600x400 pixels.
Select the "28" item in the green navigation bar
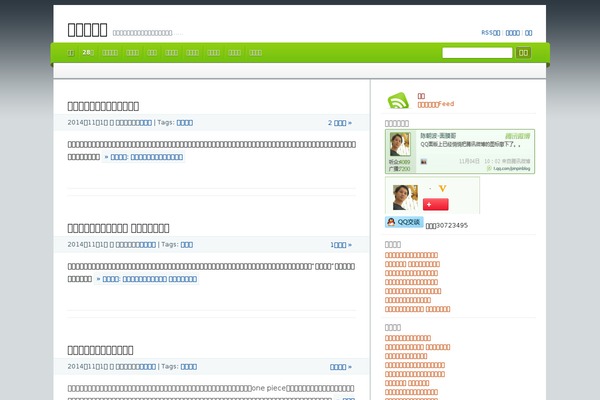[88, 52]
